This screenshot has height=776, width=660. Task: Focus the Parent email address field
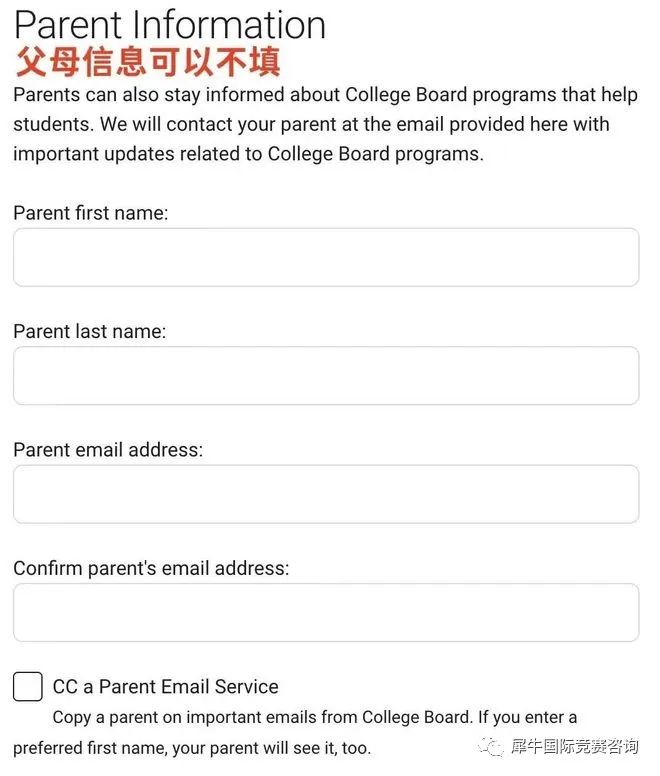[326, 494]
